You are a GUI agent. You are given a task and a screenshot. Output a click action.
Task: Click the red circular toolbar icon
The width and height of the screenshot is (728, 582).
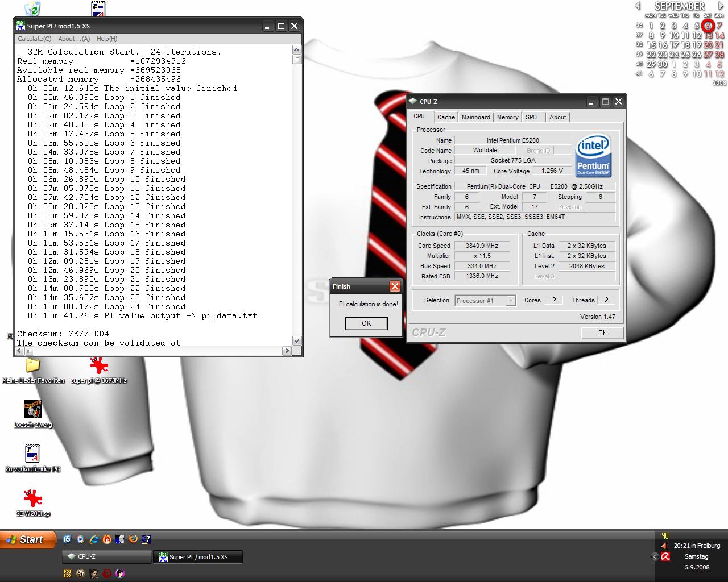tap(106, 573)
